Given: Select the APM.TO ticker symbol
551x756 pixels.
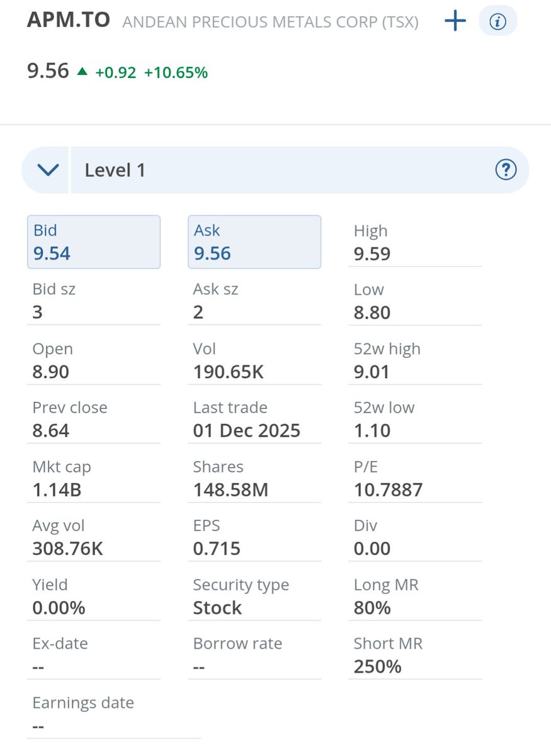Looking at the screenshot, I should [x=68, y=20].
